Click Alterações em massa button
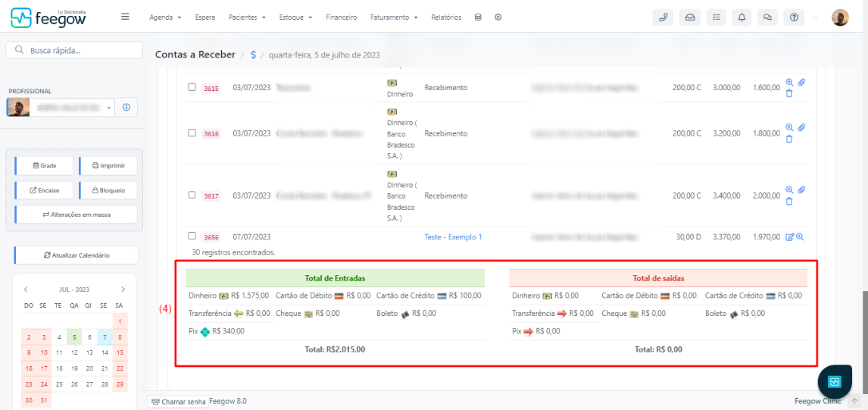 76,214
